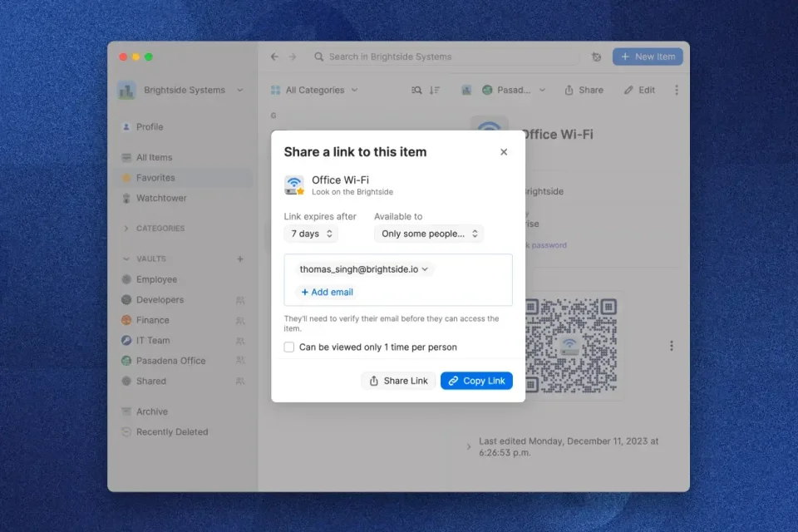Viewport: 798px width, 532px height.
Task: Click Add email link
Action: tap(327, 292)
